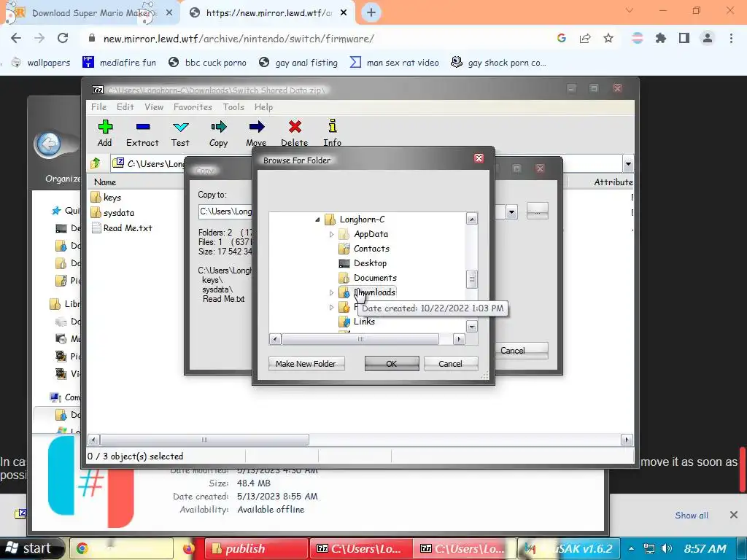Click the share page icon in Chrome
The width and height of the screenshot is (747, 560).
pyautogui.click(x=585, y=38)
